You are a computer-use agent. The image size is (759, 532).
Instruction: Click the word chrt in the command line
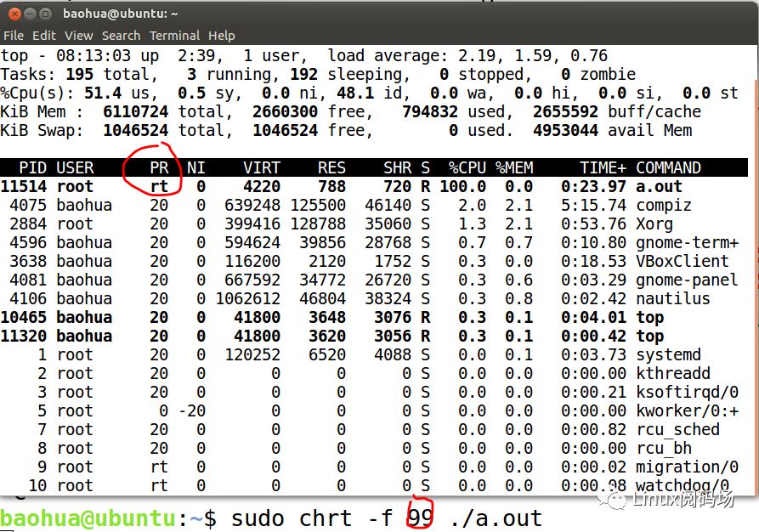[x=326, y=518]
